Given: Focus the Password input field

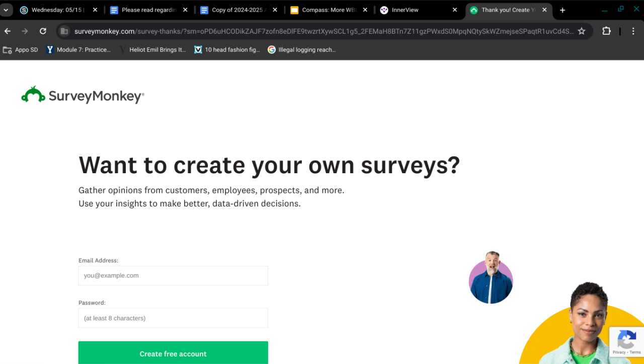Looking at the screenshot, I should [173, 318].
